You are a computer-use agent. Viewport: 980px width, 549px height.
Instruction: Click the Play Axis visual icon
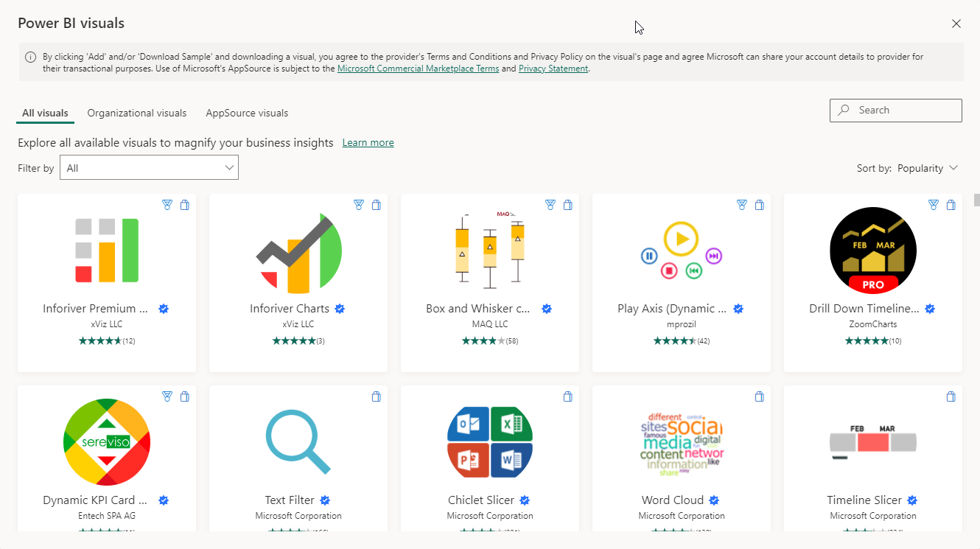681,251
